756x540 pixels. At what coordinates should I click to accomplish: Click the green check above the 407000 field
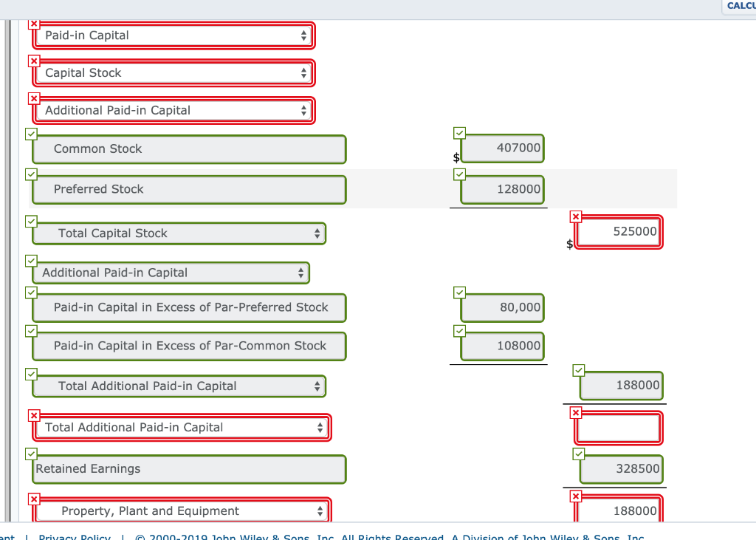click(459, 132)
